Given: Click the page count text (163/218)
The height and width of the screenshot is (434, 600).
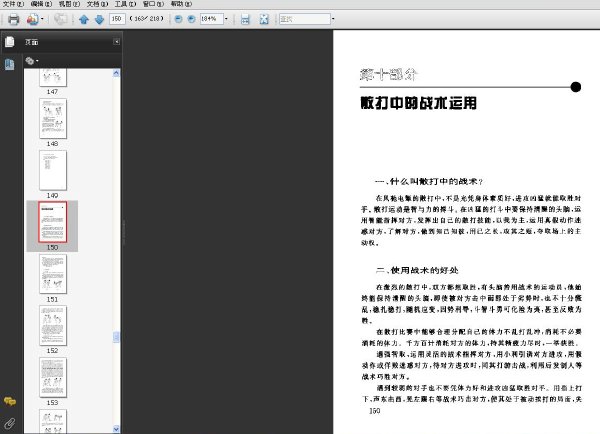Looking at the screenshot, I should coord(147,18).
